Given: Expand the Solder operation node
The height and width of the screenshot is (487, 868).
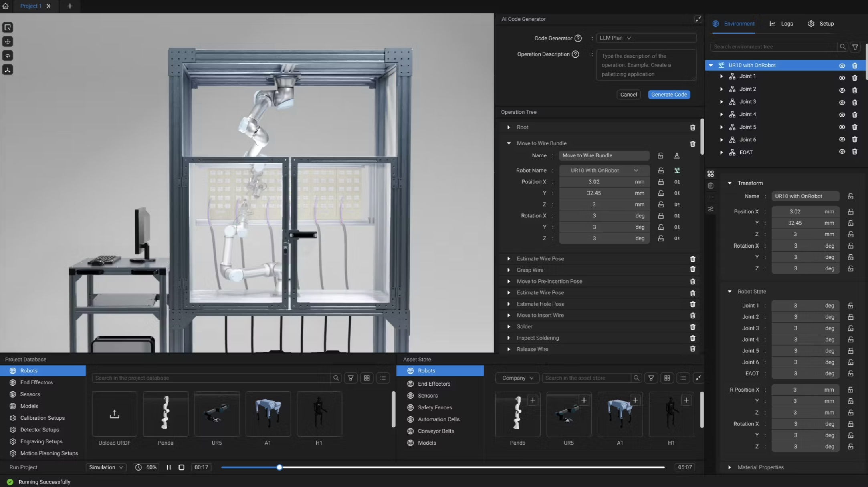Looking at the screenshot, I should (509, 327).
